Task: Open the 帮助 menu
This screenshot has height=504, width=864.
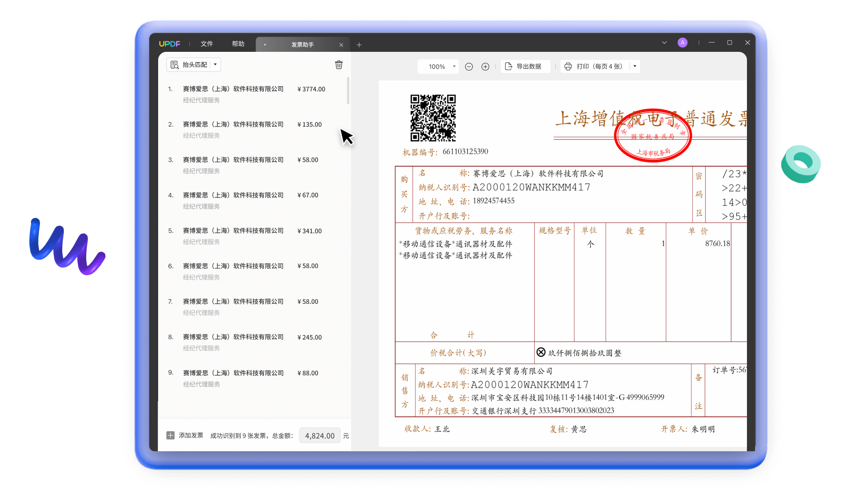Action: [x=238, y=44]
